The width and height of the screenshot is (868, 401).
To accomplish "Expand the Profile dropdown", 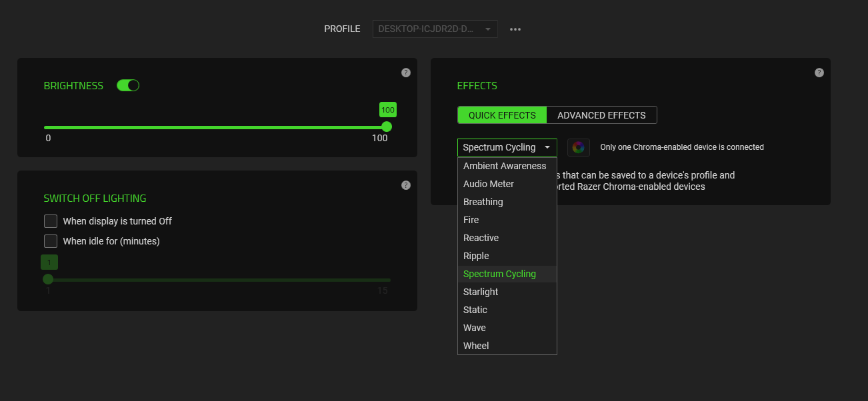I will tap(435, 29).
